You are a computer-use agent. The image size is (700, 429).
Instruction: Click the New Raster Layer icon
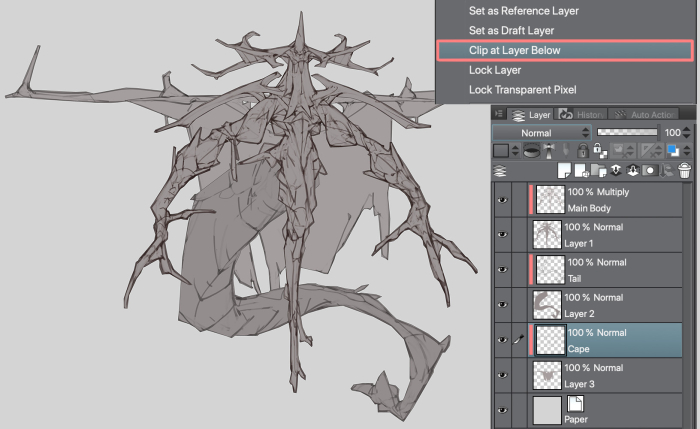click(x=564, y=171)
